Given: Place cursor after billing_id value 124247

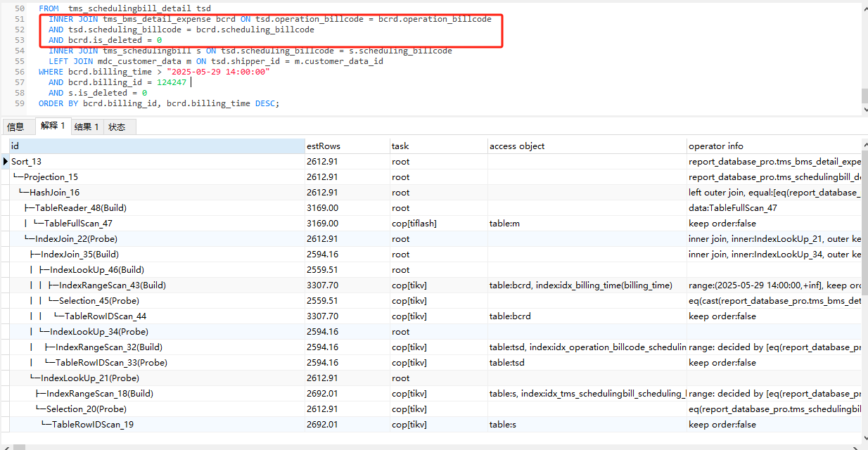Looking at the screenshot, I should coord(188,82).
